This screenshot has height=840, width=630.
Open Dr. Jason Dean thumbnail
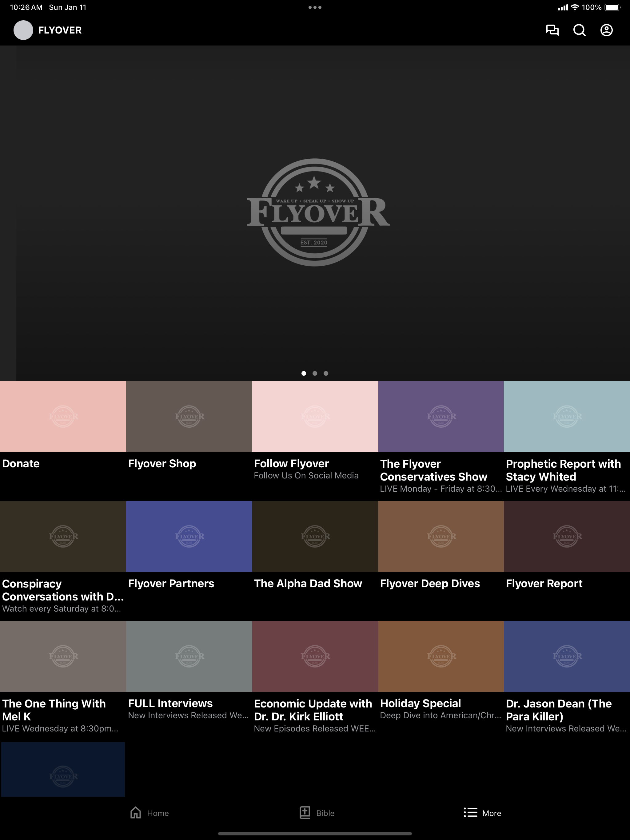coord(567,656)
